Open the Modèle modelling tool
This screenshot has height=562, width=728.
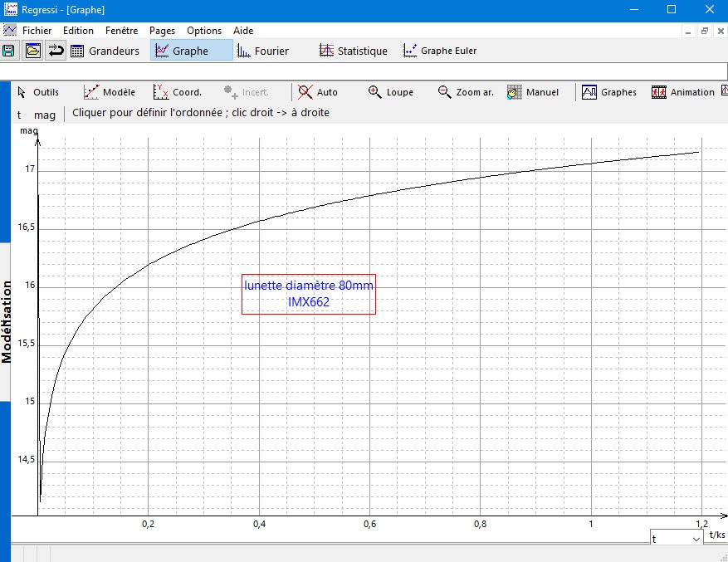pyautogui.click(x=109, y=92)
